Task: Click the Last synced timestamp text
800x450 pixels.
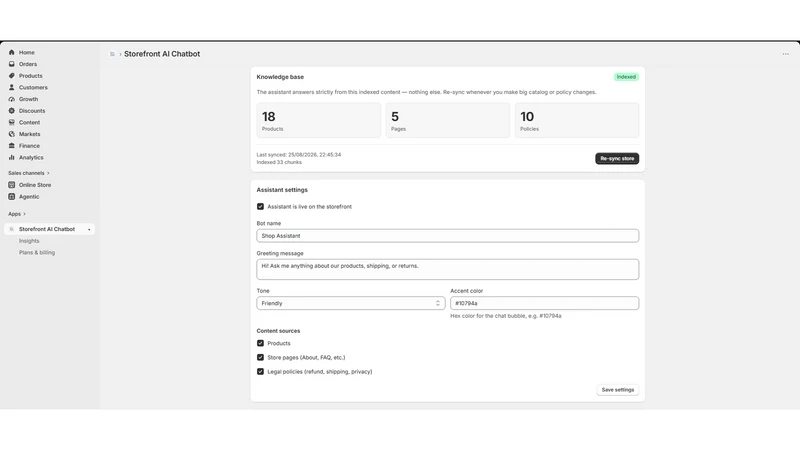Action: 298,155
